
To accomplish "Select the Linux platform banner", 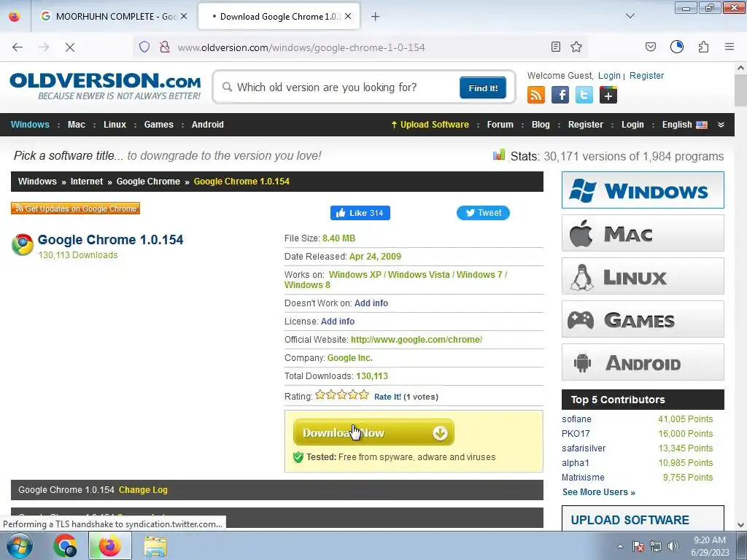I will 643,276.
